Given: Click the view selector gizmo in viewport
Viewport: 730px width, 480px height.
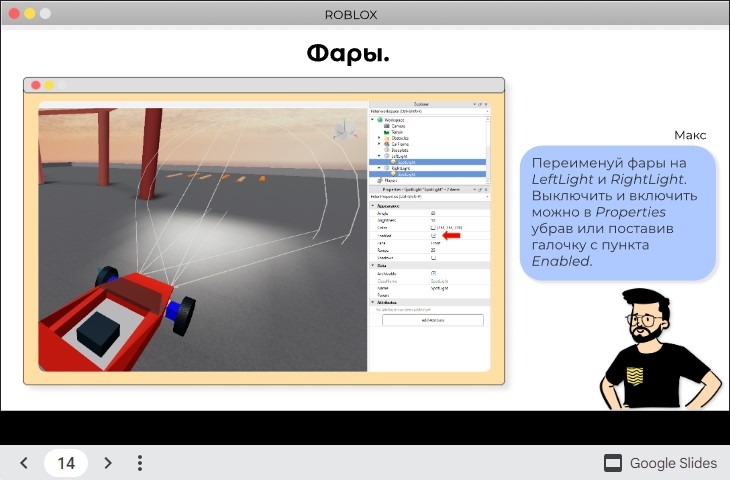Looking at the screenshot, I should (x=345, y=130).
